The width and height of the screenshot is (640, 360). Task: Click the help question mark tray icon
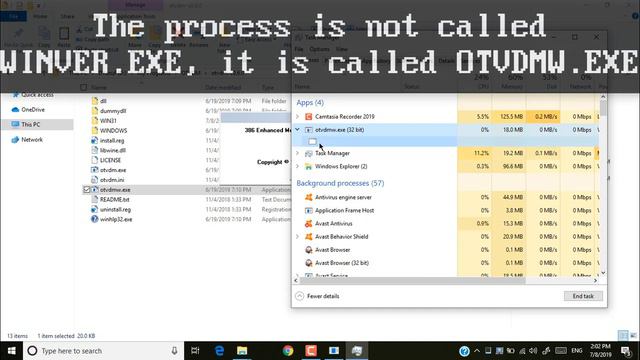click(x=464, y=351)
